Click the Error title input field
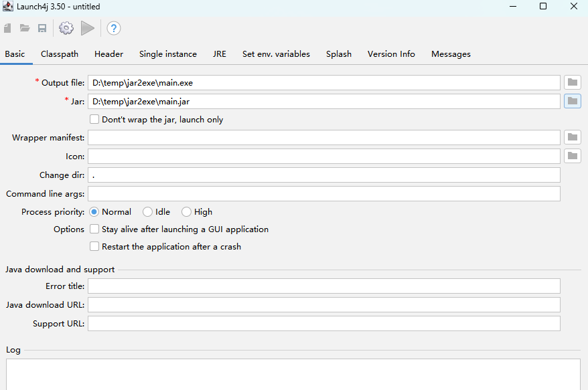 pyautogui.click(x=324, y=286)
